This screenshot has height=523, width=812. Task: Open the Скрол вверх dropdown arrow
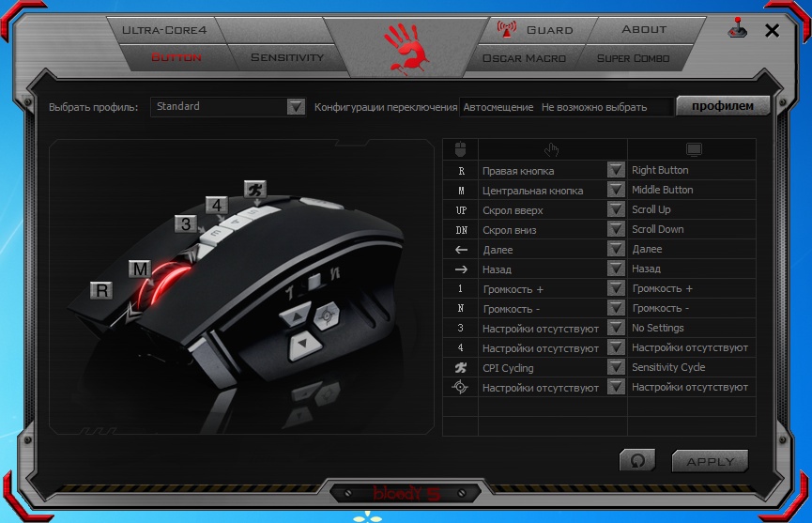pos(616,209)
